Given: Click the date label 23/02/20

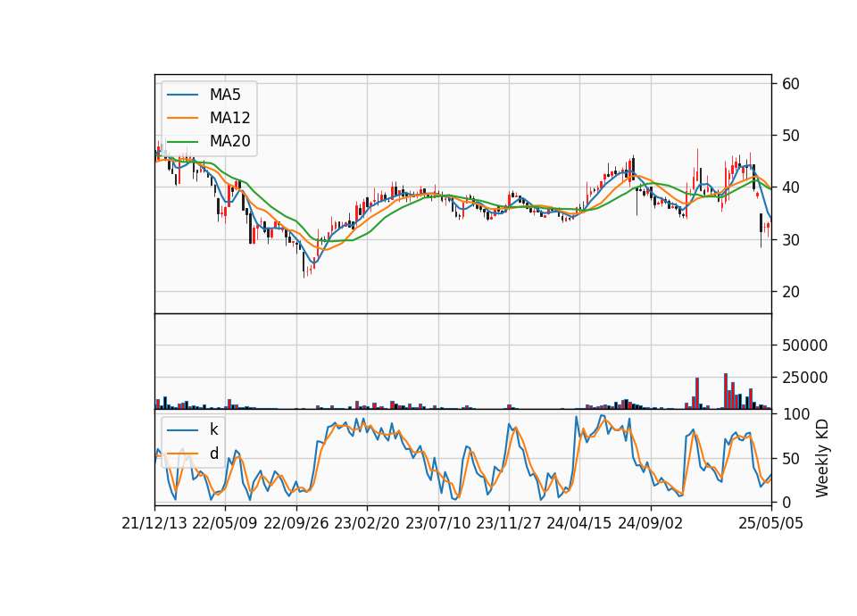Looking at the screenshot, I should (367, 523).
